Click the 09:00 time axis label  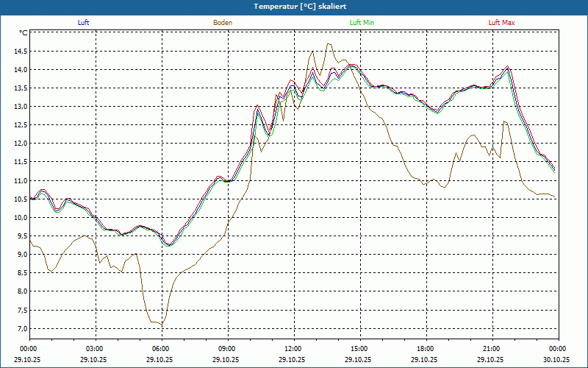pos(226,349)
